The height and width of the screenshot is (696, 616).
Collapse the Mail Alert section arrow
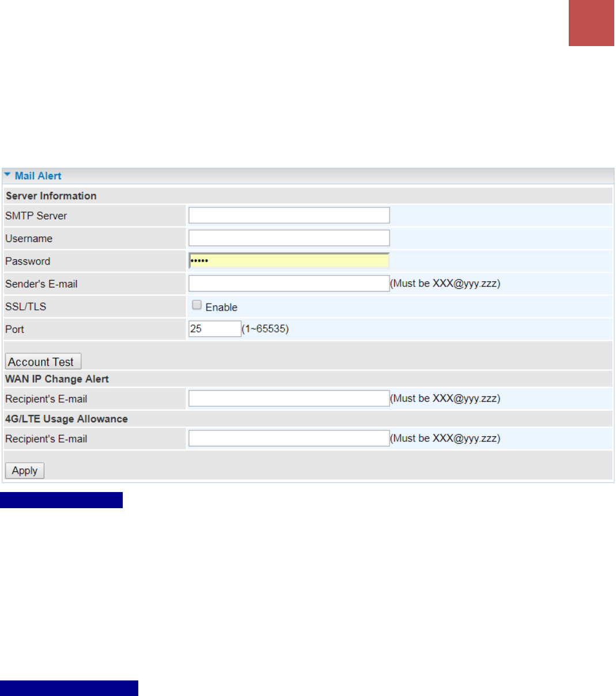[7, 175]
